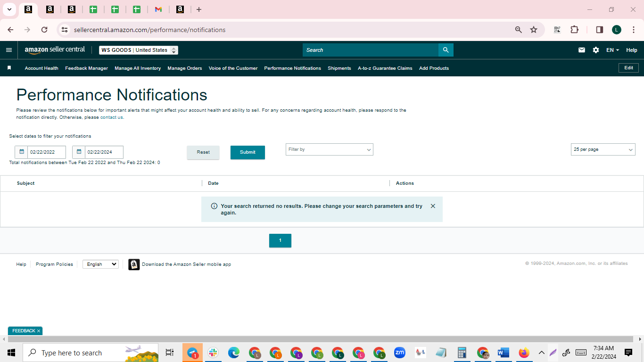
Task: Open the WS GOODS marketplace switcher
Action: pyautogui.click(x=139, y=50)
